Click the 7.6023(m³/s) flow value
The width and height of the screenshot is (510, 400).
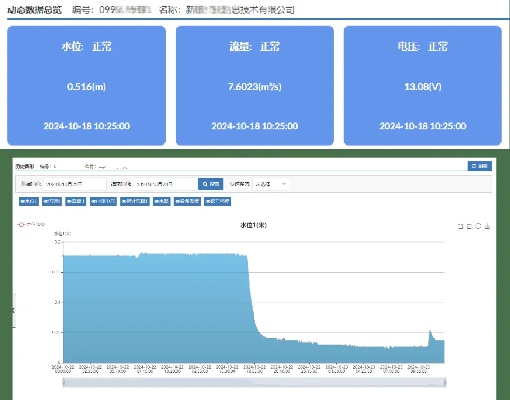click(x=255, y=87)
